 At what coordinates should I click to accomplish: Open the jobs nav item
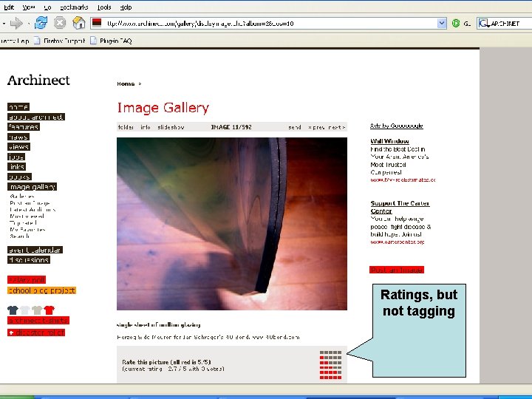(16, 157)
